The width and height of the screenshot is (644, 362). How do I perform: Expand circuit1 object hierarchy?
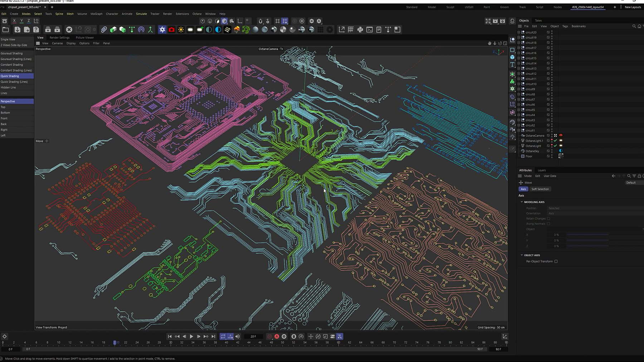click(x=518, y=130)
